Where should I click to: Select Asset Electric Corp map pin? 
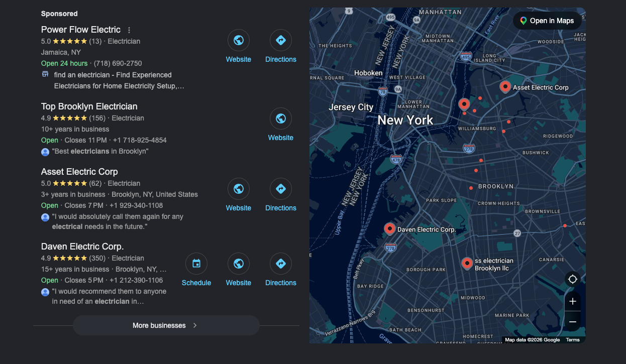(x=505, y=87)
